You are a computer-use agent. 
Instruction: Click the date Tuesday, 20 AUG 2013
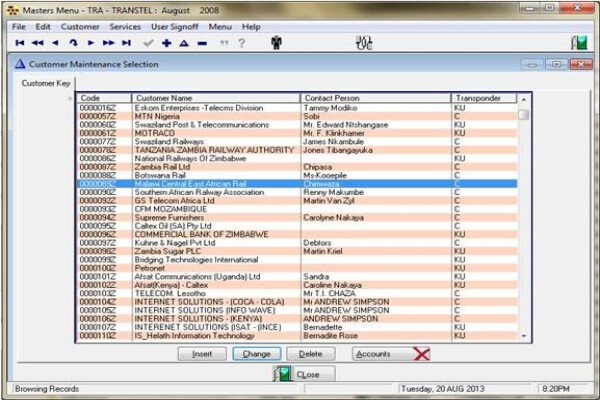tap(443, 389)
